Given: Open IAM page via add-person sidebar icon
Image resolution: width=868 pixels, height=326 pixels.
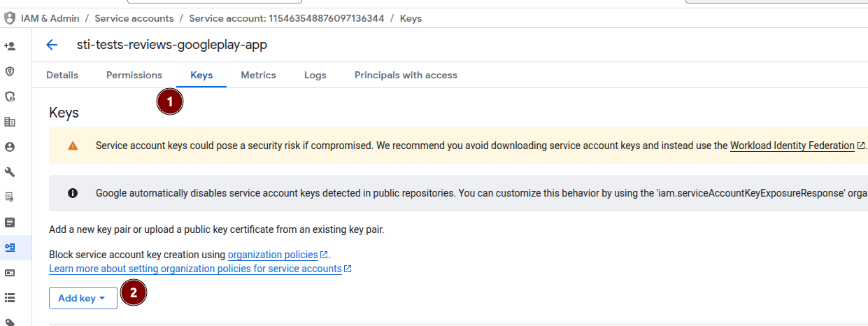Looking at the screenshot, I should 10,46.
